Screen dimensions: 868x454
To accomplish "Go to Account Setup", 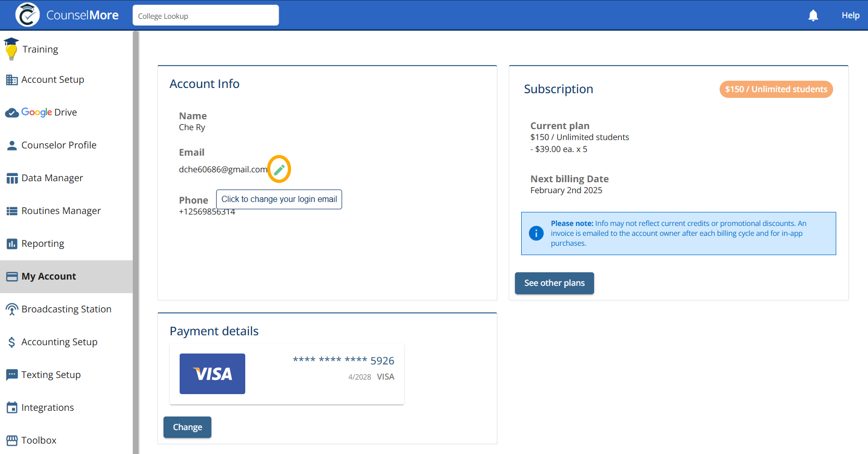I will (x=66, y=80).
